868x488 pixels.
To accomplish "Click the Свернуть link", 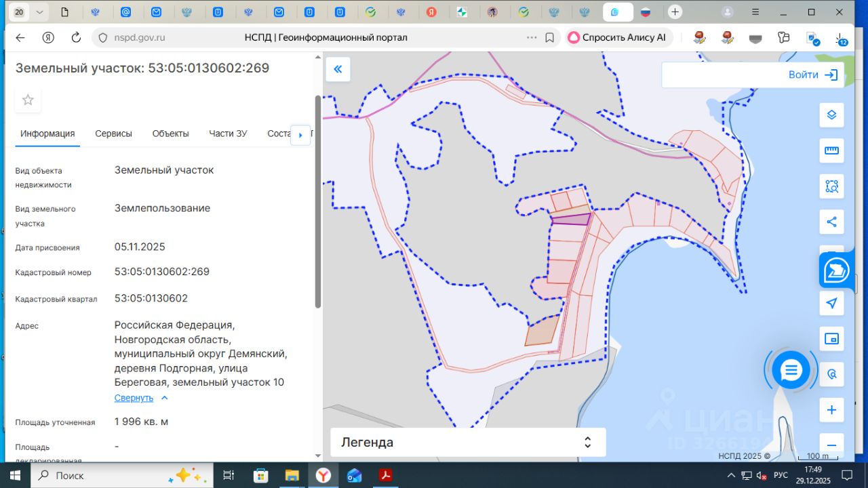I will pyautogui.click(x=134, y=398).
